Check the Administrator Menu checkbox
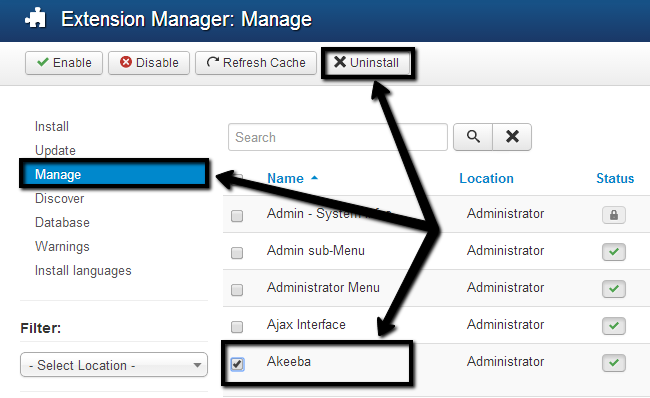Image resolution: width=650 pixels, height=398 pixels. coord(237,289)
